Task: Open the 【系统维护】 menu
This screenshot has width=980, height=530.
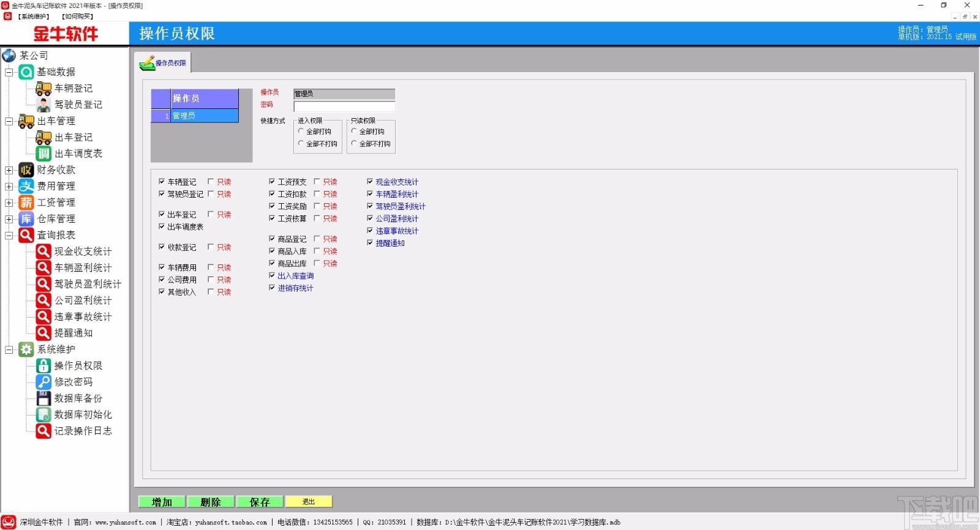Action: [x=33, y=17]
